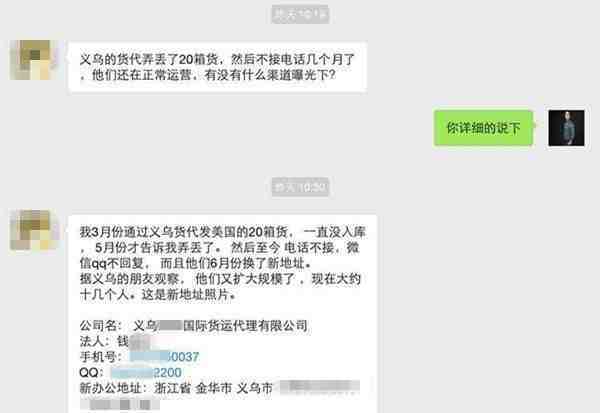Click the blurred part of the company name
Screen dimensions: 600x413
point(170,326)
